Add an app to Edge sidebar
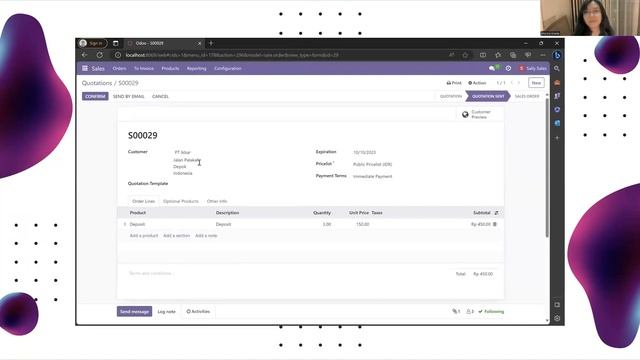The height and width of the screenshot is (360, 640). coord(557,138)
